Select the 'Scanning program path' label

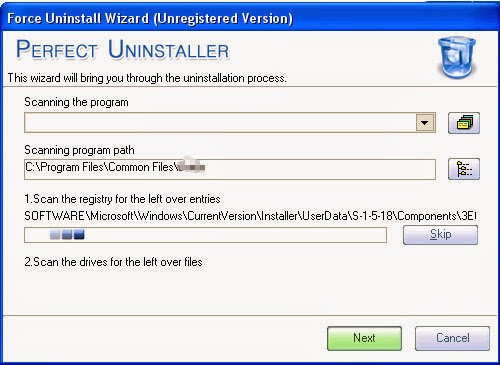tap(79, 150)
